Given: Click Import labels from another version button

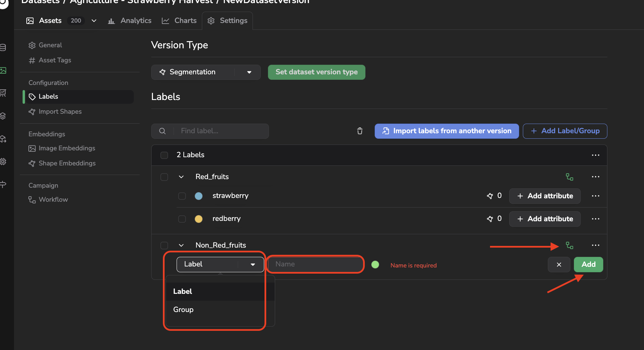Looking at the screenshot, I should (447, 131).
